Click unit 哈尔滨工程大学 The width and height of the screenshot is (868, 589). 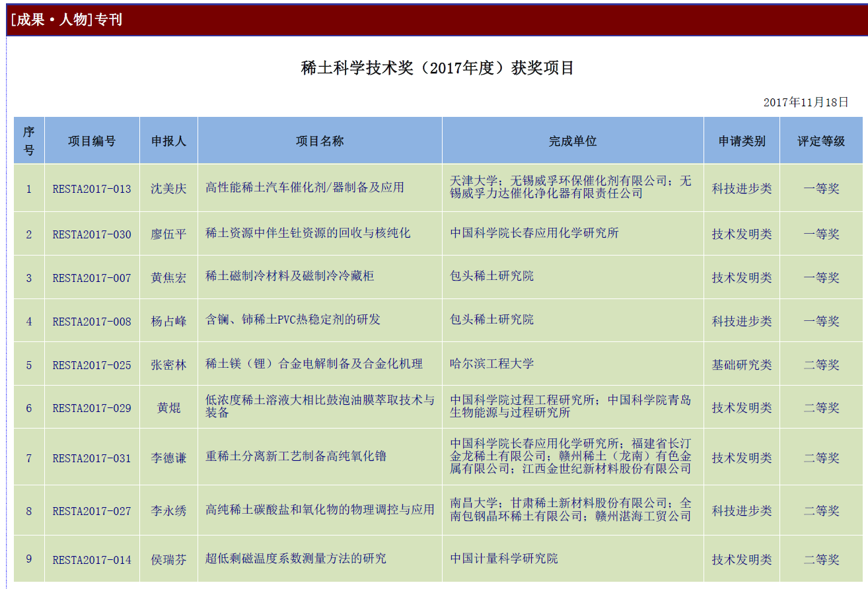coord(492,364)
